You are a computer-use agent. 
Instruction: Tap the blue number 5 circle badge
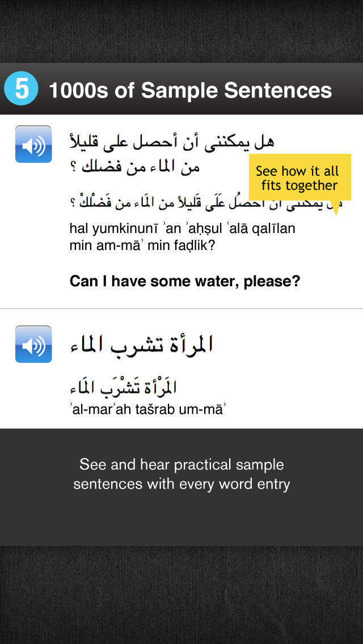tap(21, 89)
